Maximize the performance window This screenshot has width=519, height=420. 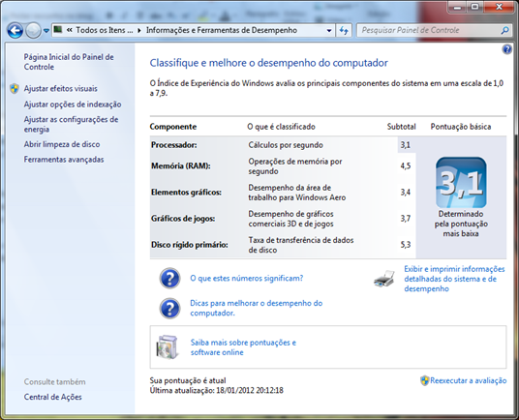point(475,7)
